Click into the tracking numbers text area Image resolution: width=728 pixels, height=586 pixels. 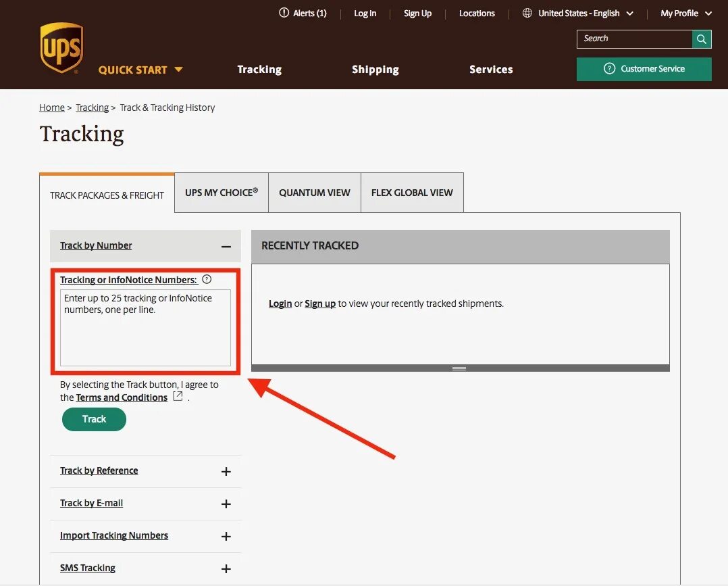145,328
